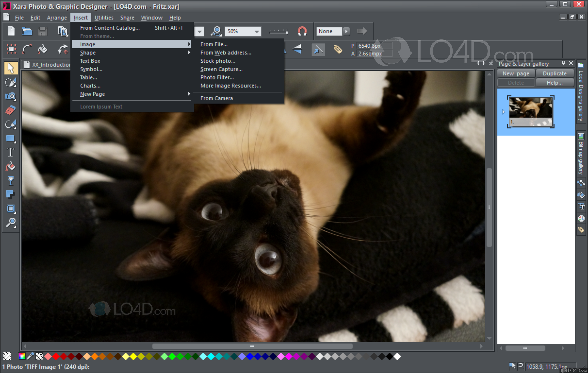Screen dimensions: 588x373
Task: Select the Photo tool camera icon
Action: tap(11, 96)
